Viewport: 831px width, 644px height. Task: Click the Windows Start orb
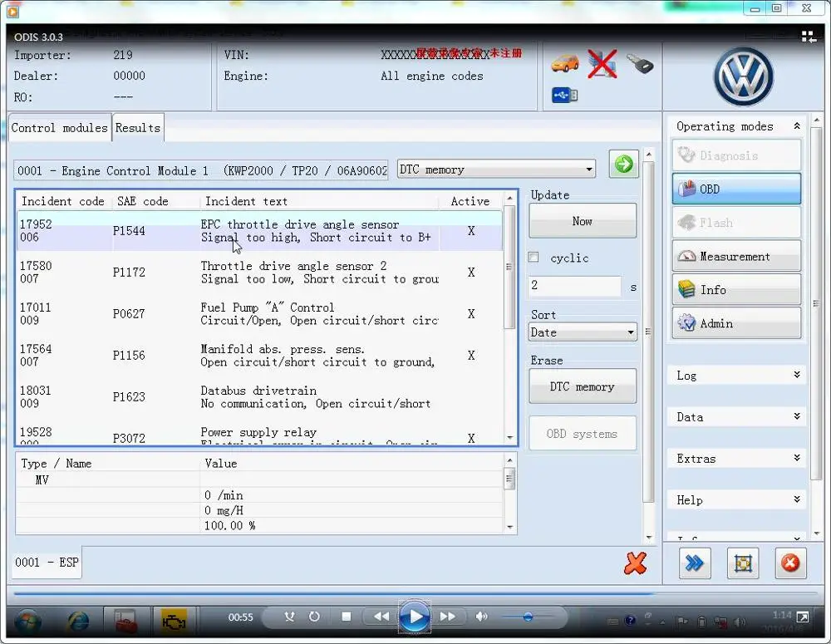27,622
